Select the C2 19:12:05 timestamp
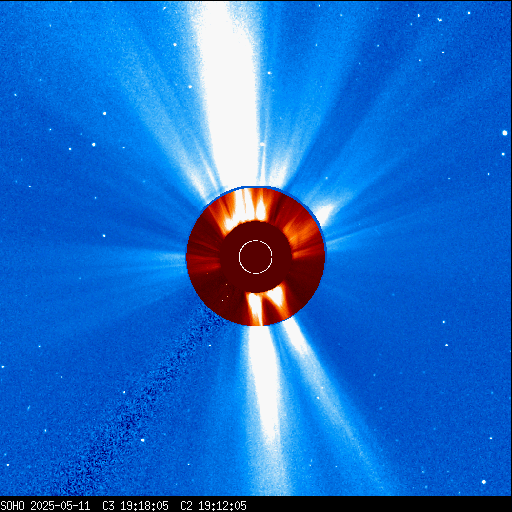 pos(213,506)
